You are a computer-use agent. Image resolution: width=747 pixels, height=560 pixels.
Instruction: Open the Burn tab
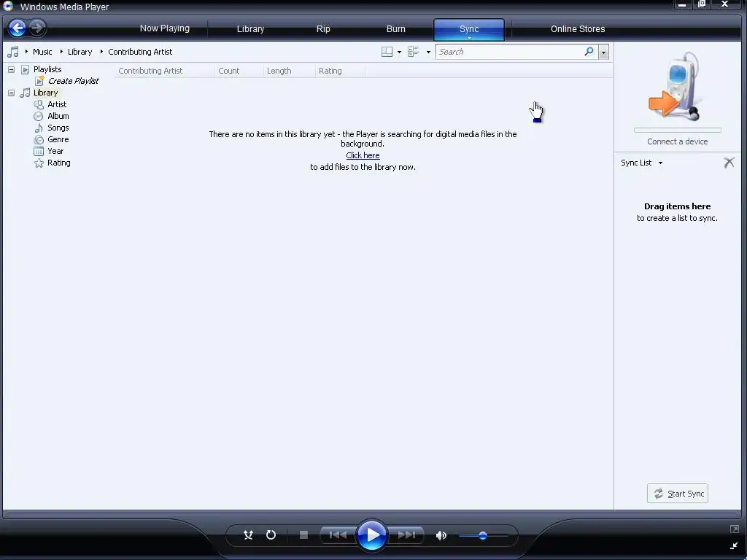[x=396, y=29]
